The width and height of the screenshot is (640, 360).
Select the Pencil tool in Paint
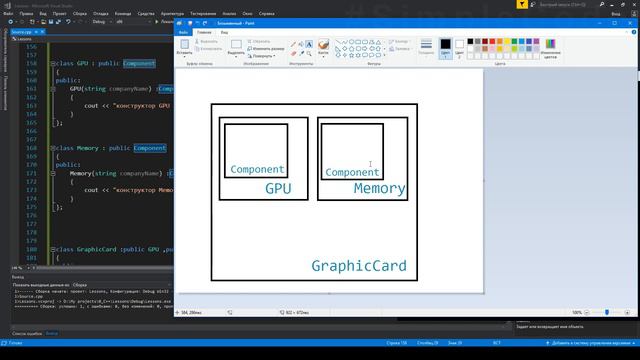tap(293, 44)
